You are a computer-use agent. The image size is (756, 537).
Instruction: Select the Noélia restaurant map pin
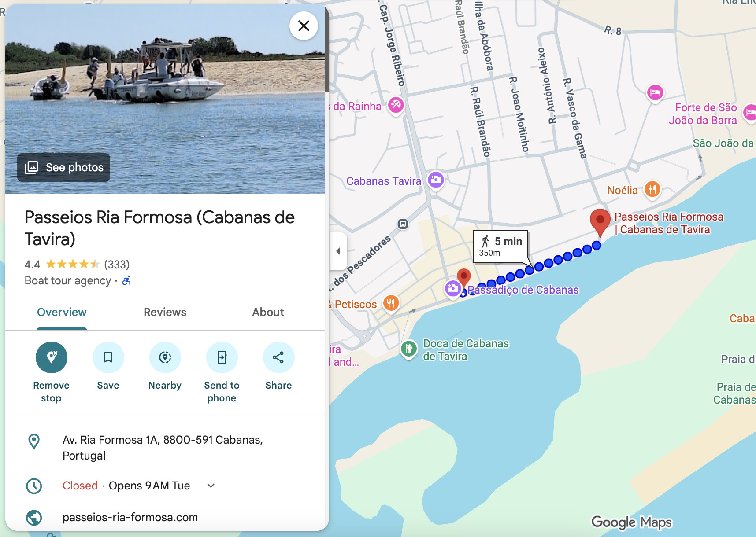pyautogui.click(x=652, y=190)
